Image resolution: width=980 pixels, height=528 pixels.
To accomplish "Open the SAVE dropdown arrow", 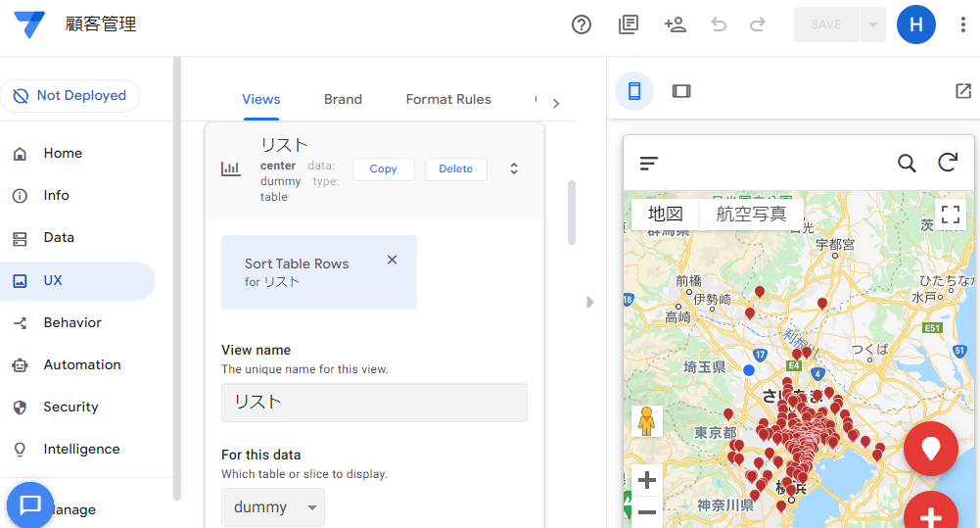I will point(873,24).
